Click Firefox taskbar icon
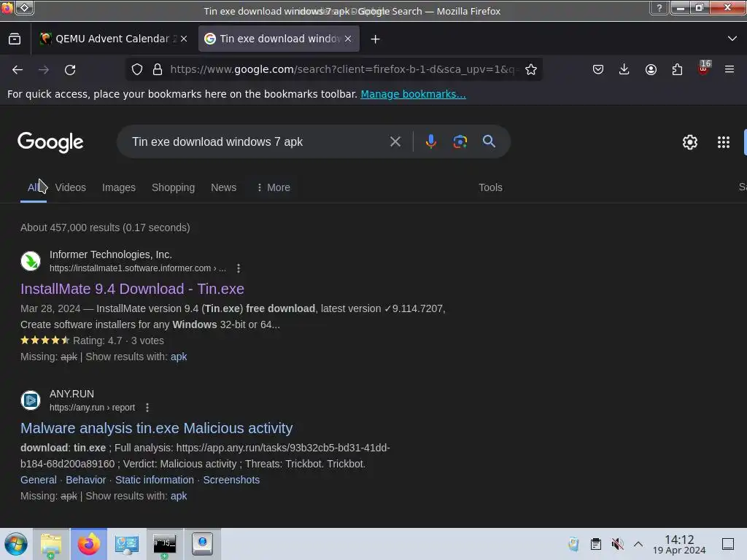 click(x=89, y=544)
